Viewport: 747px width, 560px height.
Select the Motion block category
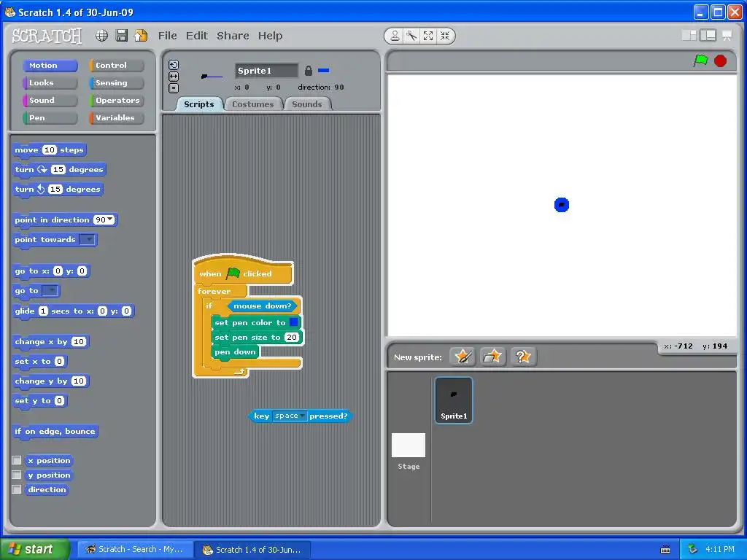[x=50, y=65]
